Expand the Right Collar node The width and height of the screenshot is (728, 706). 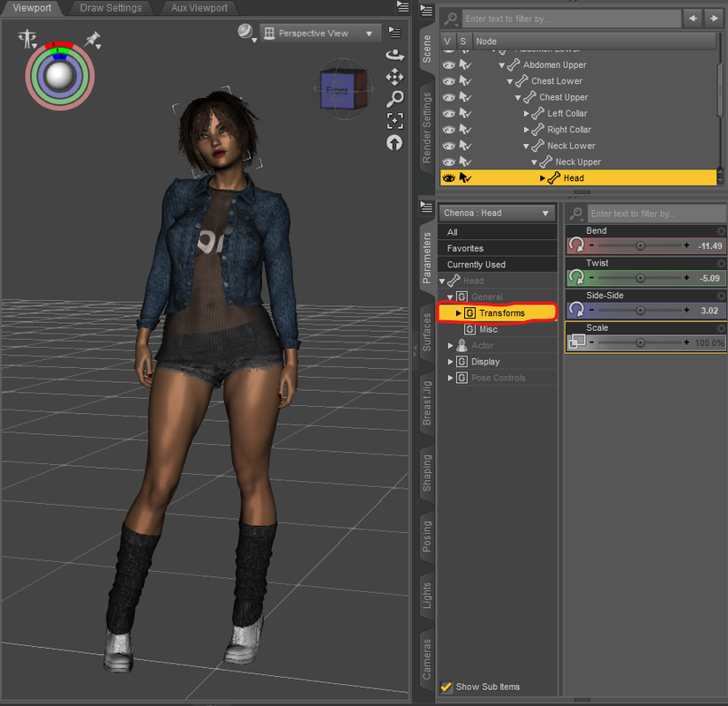pyautogui.click(x=527, y=130)
